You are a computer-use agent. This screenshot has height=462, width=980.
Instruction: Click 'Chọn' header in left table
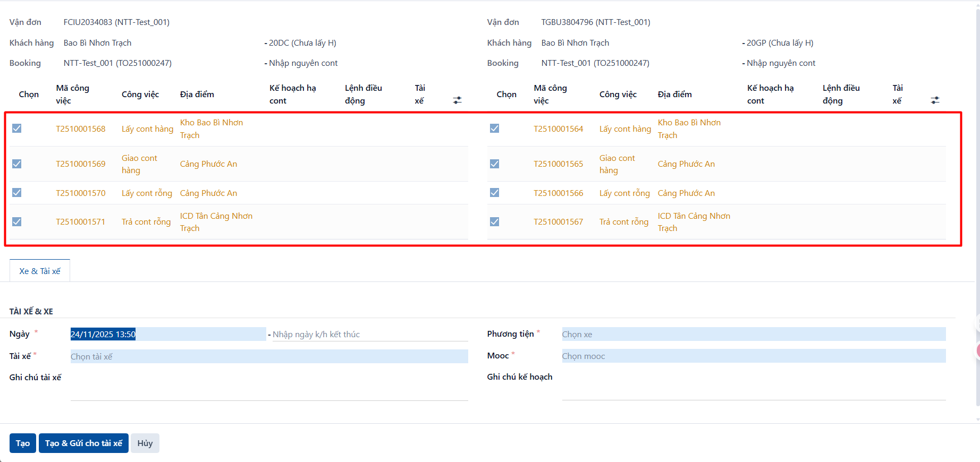(29, 95)
